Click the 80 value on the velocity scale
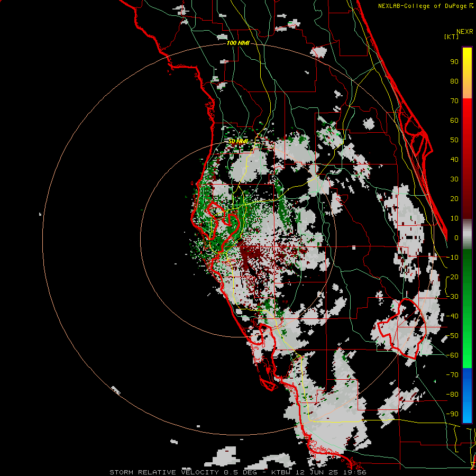 [454, 81]
